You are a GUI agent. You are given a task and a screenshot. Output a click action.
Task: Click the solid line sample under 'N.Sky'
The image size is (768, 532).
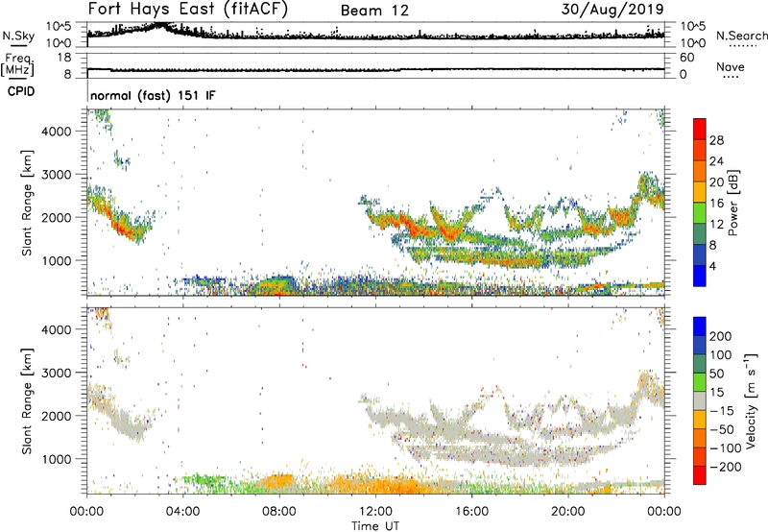pos(18,45)
